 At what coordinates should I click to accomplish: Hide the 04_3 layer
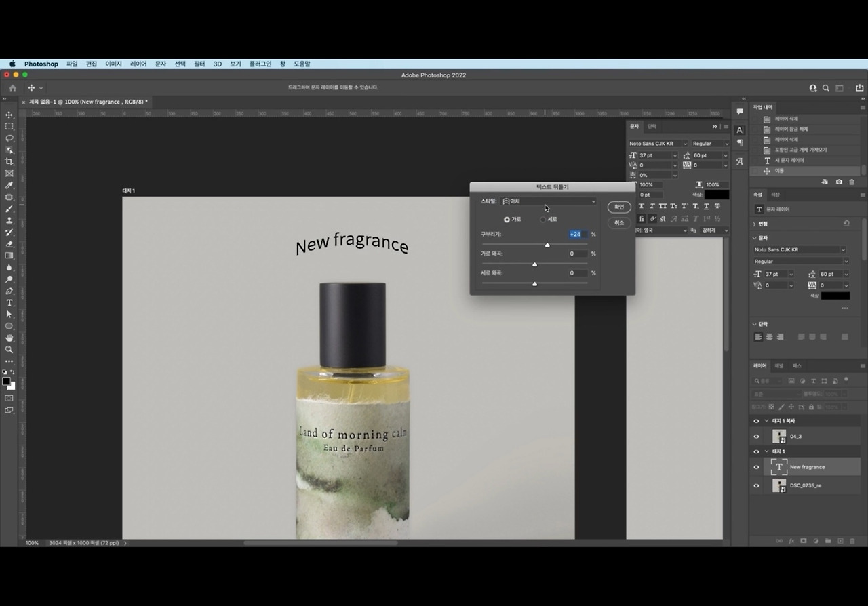[x=757, y=437]
